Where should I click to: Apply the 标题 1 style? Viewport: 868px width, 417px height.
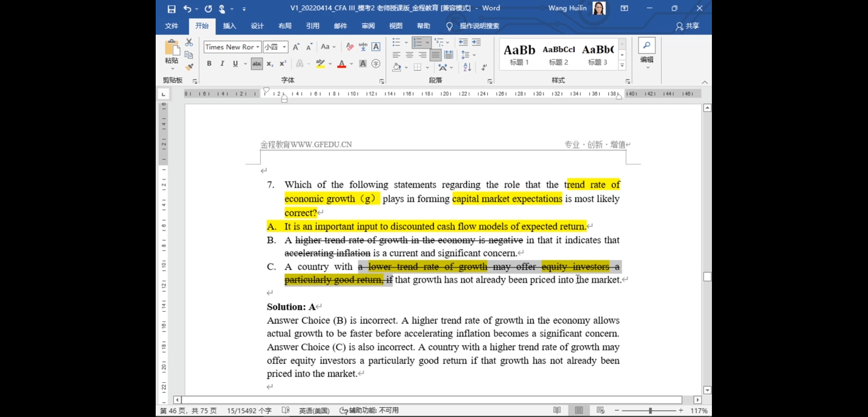click(x=519, y=54)
